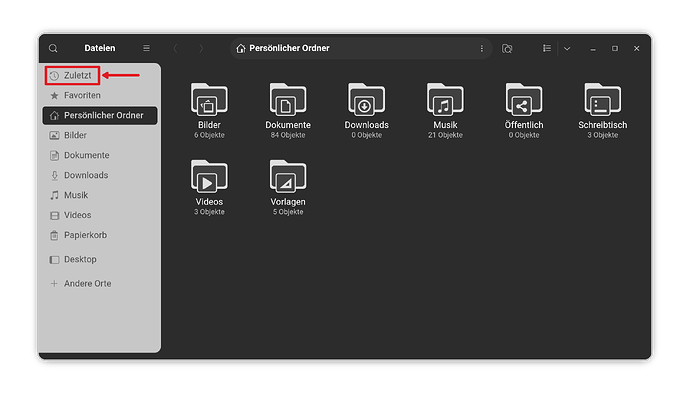Open the Vorlagen folder

click(x=287, y=179)
